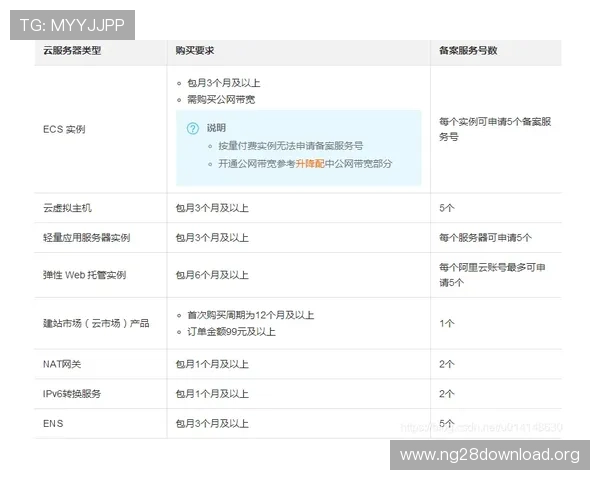The image size is (600, 480).
Task: Click the NAT网关 row label
Action: [x=62, y=364]
